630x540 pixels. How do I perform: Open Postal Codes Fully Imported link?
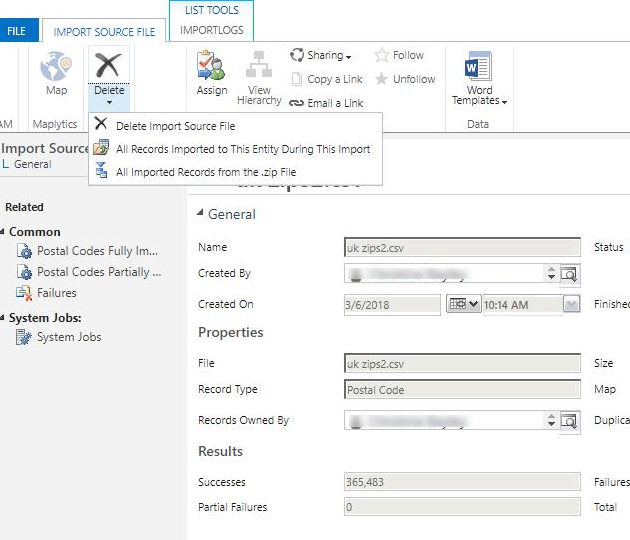[x=97, y=251]
